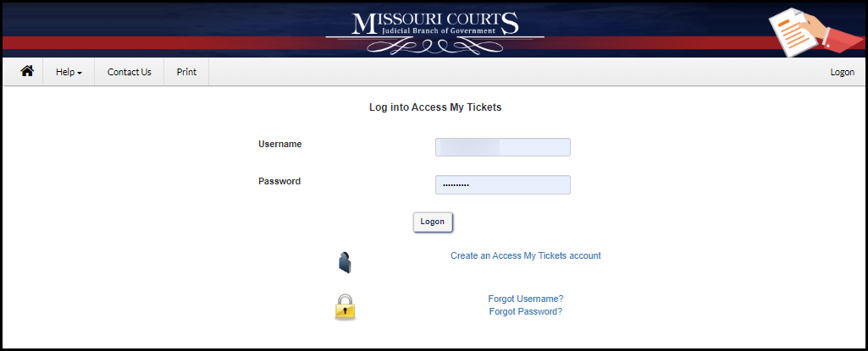
Task: Open the Contact Us page
Action: tap(129, 72)
